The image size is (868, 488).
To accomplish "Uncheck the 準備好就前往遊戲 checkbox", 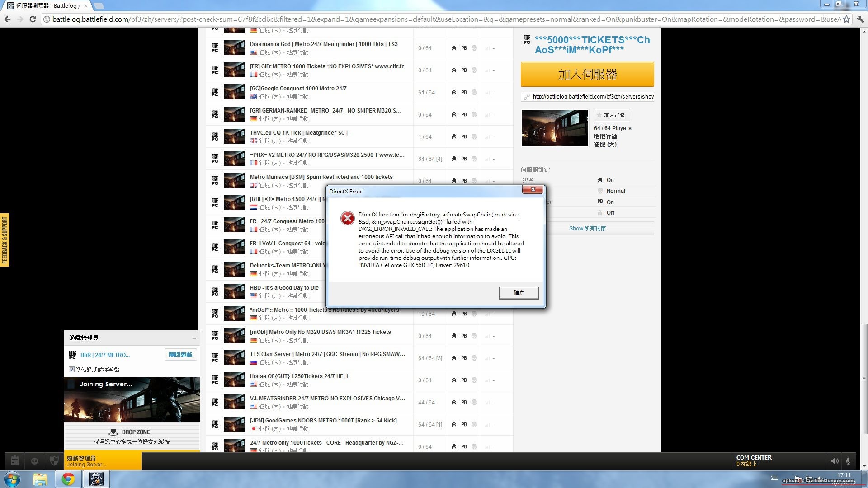I will 71,370.
